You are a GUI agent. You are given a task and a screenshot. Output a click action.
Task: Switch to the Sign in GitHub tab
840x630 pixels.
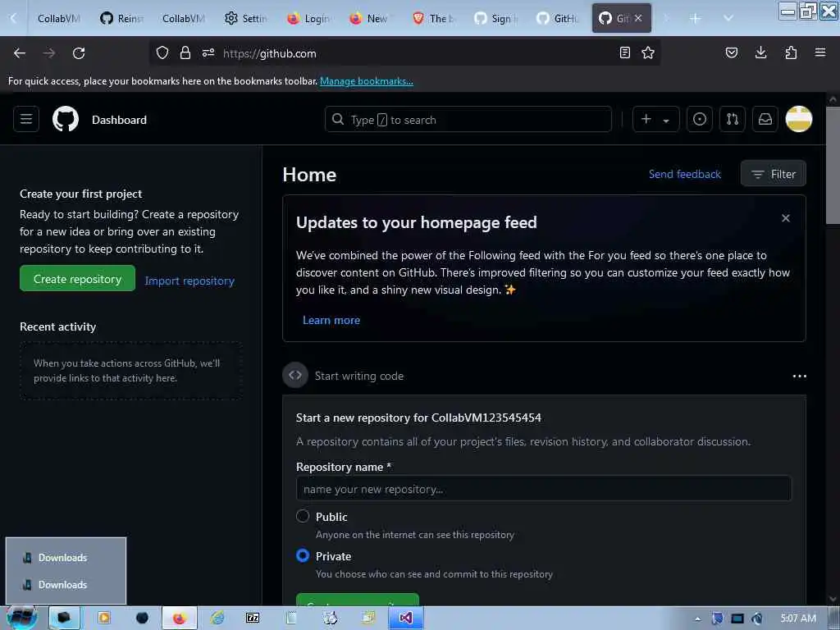click(495, 18)
